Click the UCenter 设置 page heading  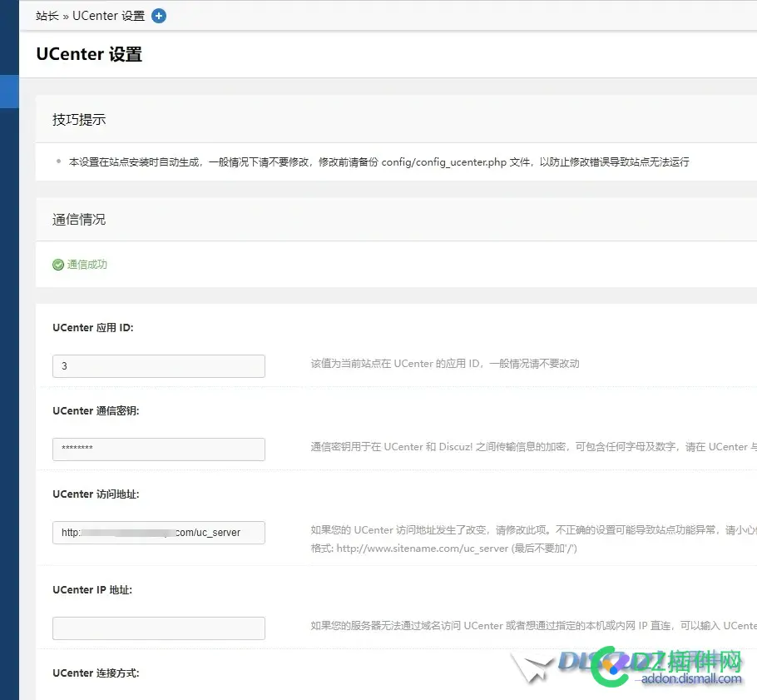click(89, 55)
